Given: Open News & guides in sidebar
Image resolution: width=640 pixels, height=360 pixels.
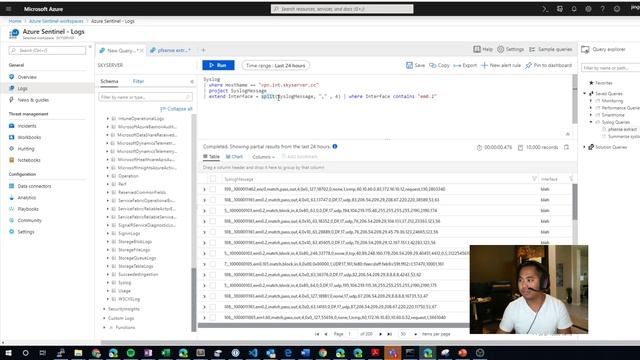Looking at the screenshot, I should pos(33,100).
